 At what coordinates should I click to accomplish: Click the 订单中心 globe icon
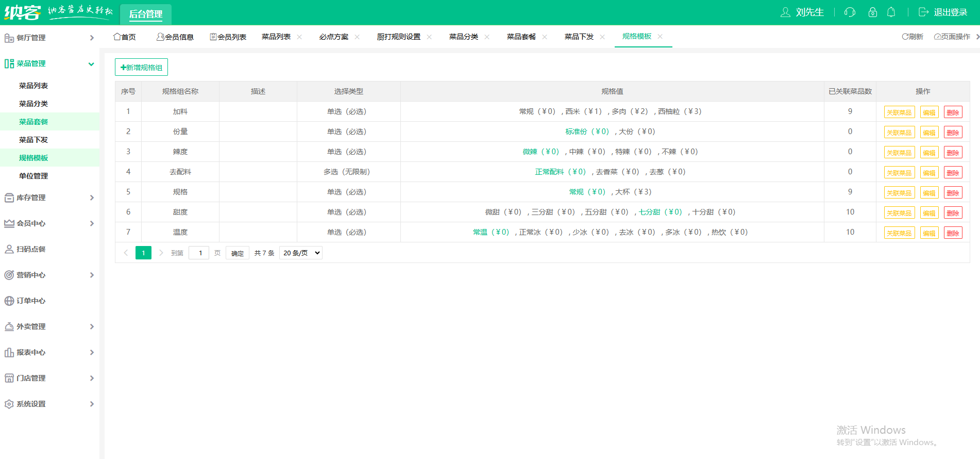(x=9, y=301)
